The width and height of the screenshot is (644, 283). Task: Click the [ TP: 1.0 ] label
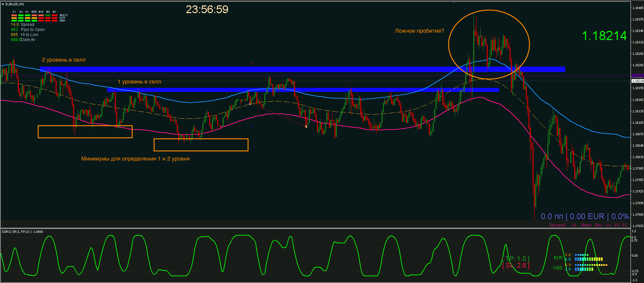click(516, 258)
